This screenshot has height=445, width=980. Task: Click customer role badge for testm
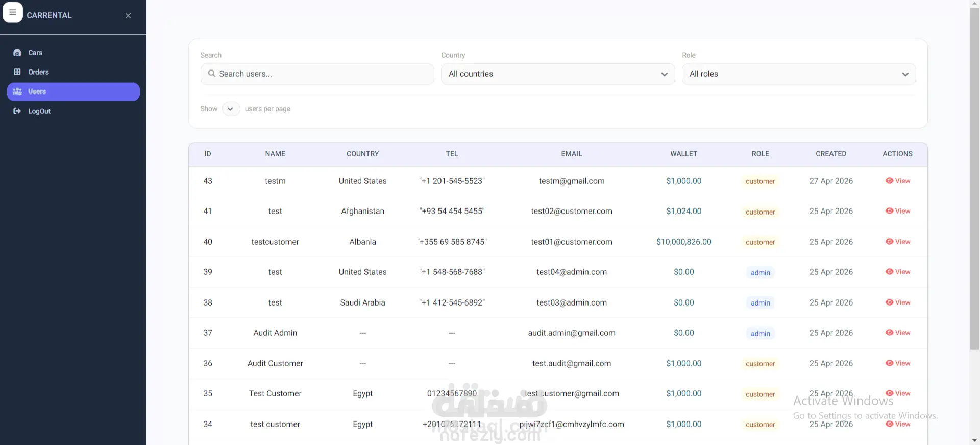click(x=761, y=181)
